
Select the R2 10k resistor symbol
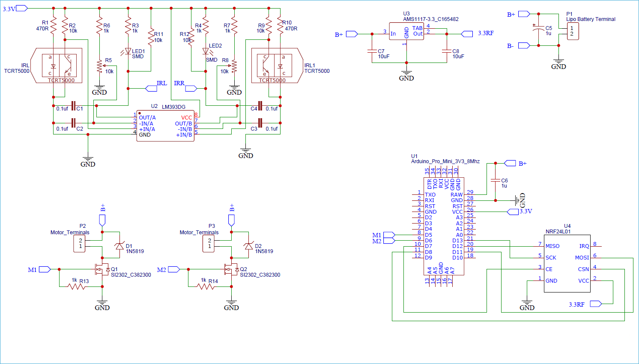pos(65,26)
